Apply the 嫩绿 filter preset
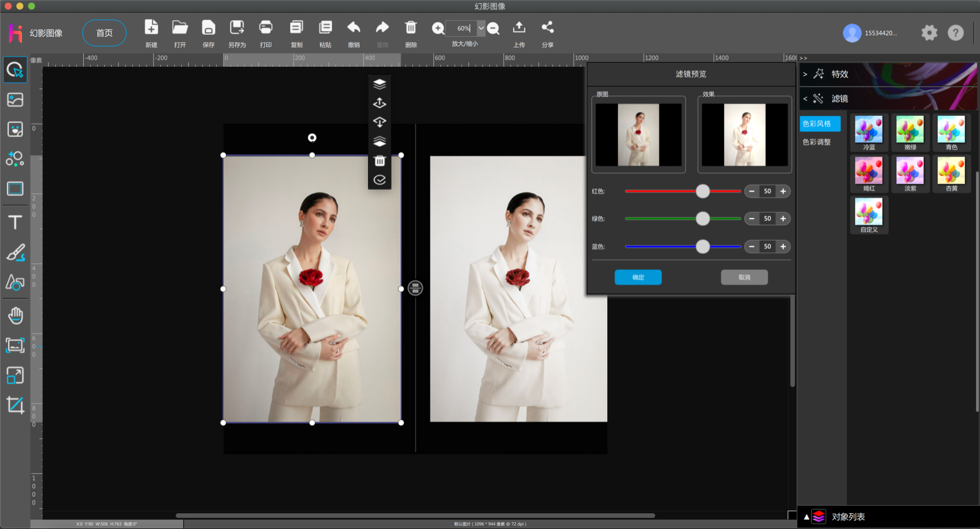 [910, 133]
